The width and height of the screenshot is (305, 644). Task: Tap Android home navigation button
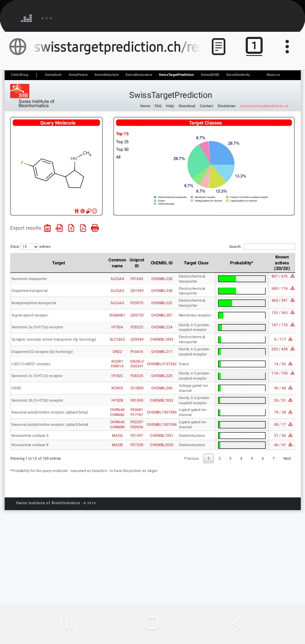(152, 623)
